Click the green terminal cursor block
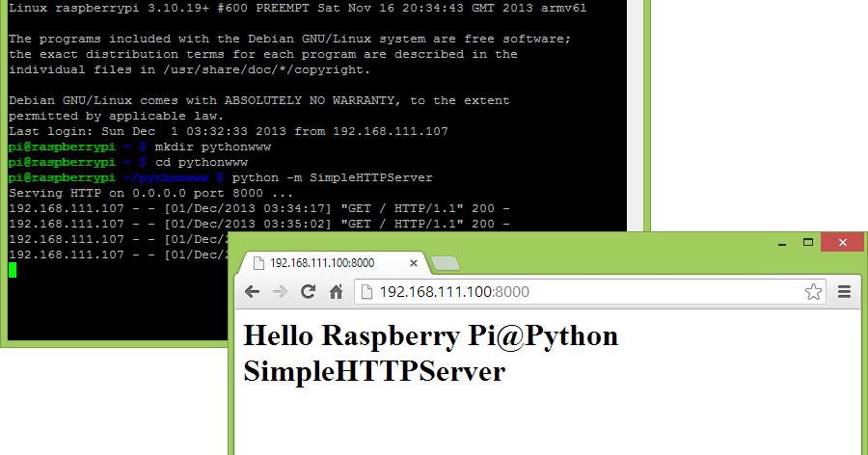The width and height of the screenshot is (868, 455). pos(13,270)
